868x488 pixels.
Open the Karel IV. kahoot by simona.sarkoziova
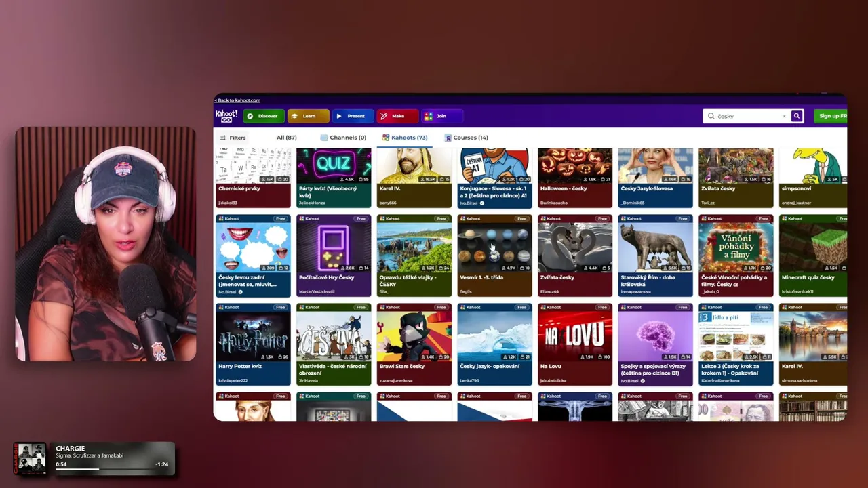813,344
